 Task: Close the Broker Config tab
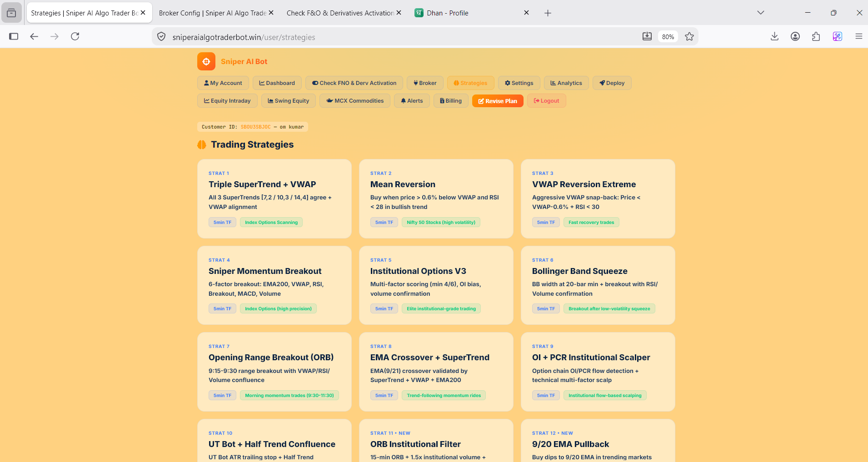pyautogui.click(x=271, y=13)
